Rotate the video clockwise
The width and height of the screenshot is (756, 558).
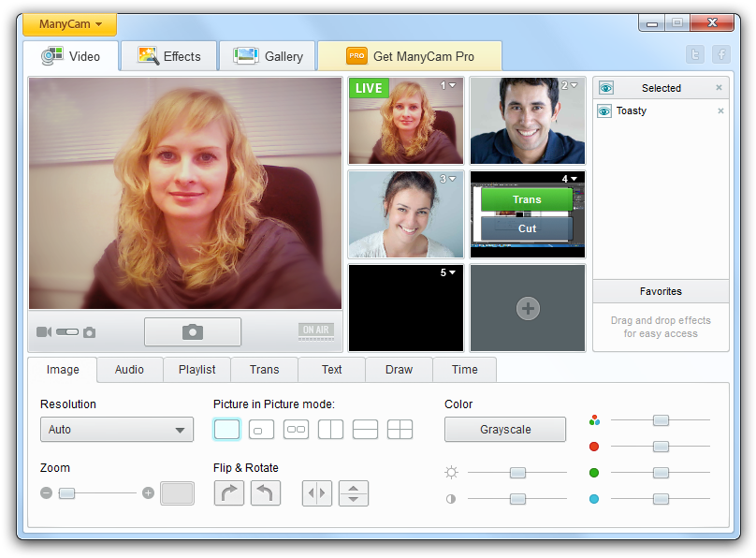229,492
